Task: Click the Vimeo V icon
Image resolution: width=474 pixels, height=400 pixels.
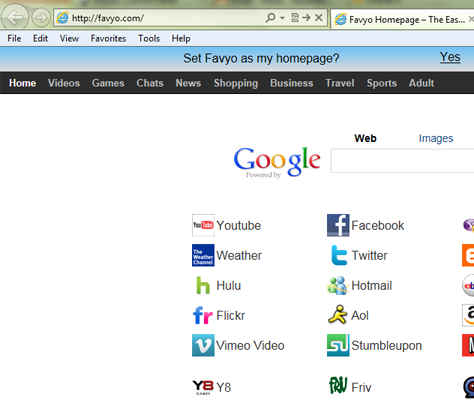Action: tap(203, 345)
